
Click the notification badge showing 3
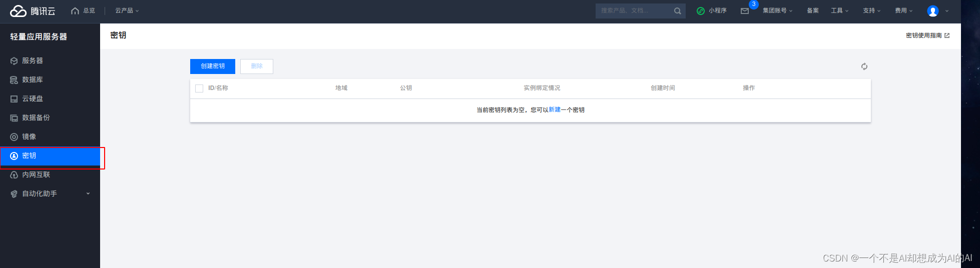point(754,4)
